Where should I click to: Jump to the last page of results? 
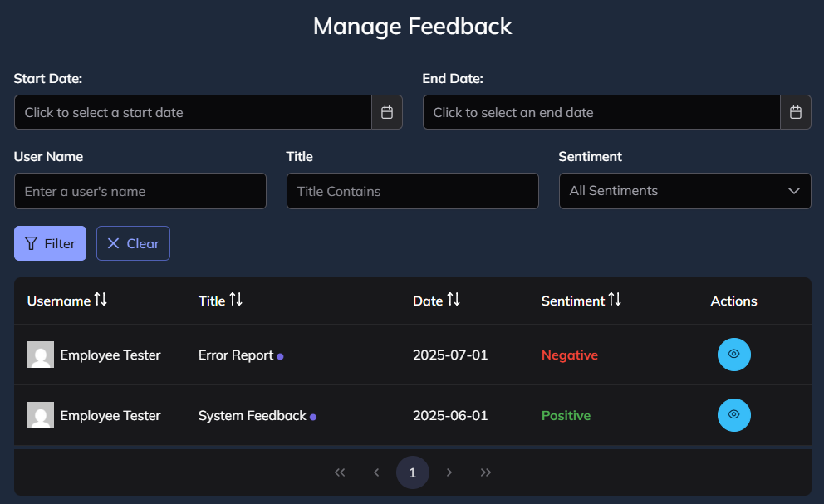pyautogui.click(x=486, y=472)
